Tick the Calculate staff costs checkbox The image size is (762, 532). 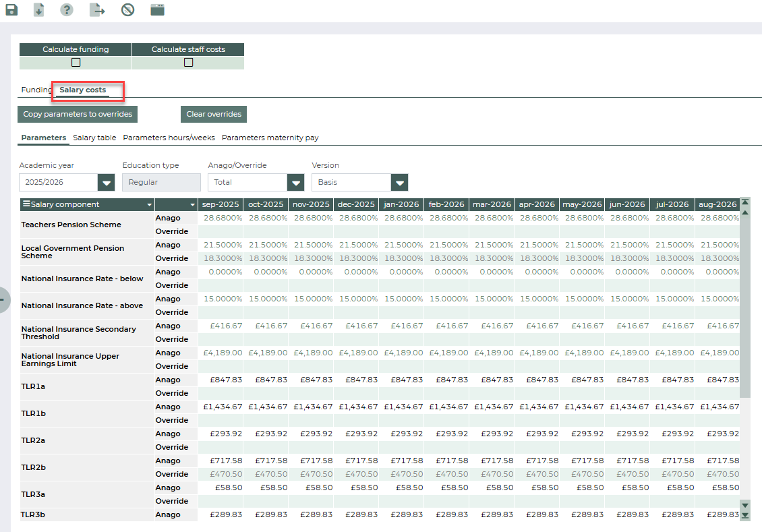pos(188,63)
